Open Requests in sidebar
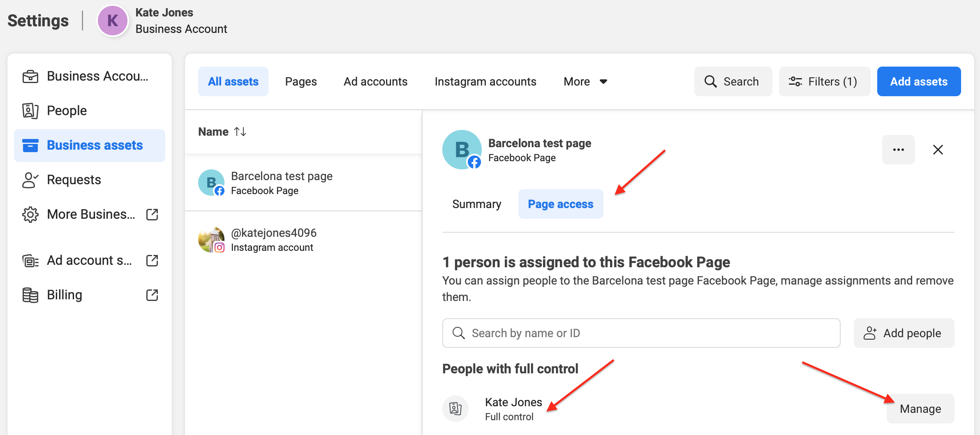 point(90,180)
